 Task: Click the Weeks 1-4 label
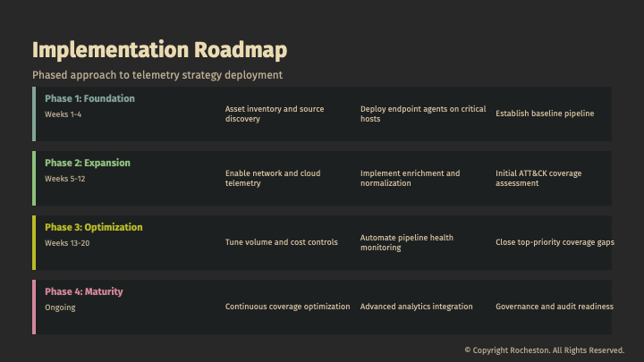pyautogui.click(x=64, y=114)
